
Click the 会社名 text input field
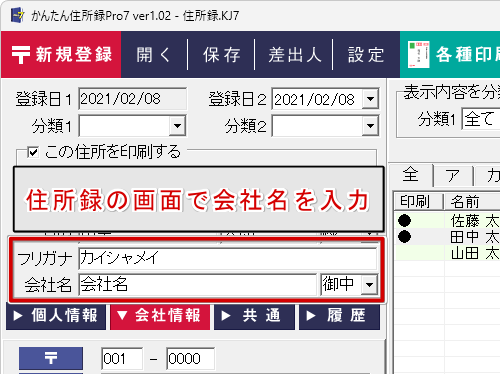(x=197, y=285)
